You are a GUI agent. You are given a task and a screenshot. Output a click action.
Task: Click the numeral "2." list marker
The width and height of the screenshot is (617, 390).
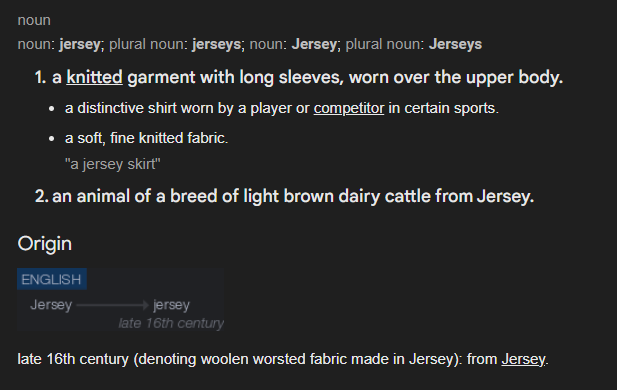(42, 196)
